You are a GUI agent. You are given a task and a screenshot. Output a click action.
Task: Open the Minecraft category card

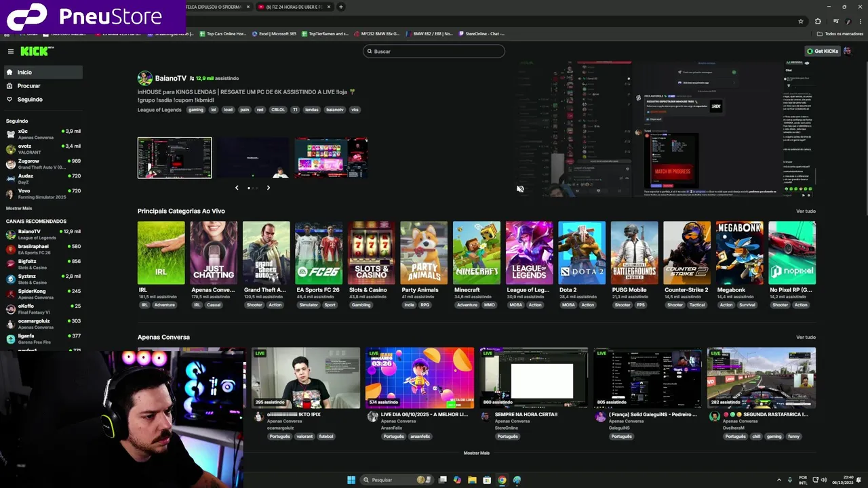point(477,253)
